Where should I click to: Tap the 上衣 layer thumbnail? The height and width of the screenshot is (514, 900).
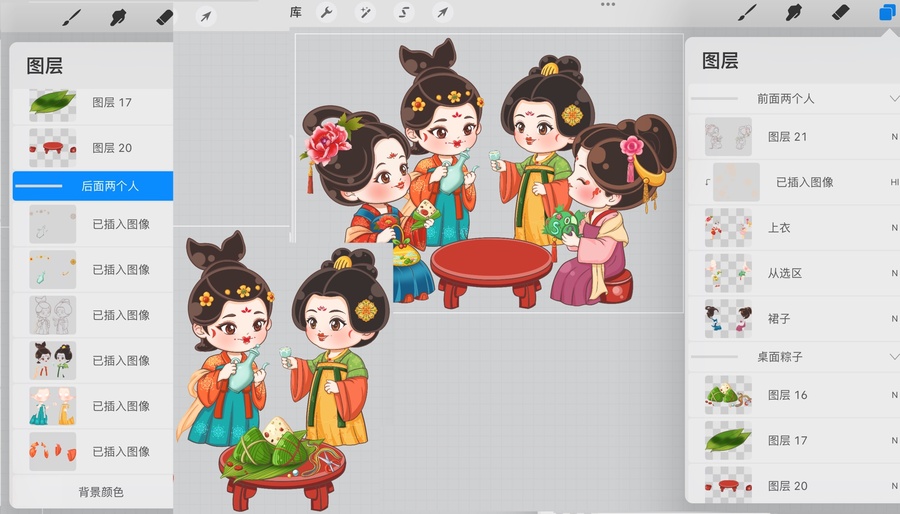tap(728, 228)
